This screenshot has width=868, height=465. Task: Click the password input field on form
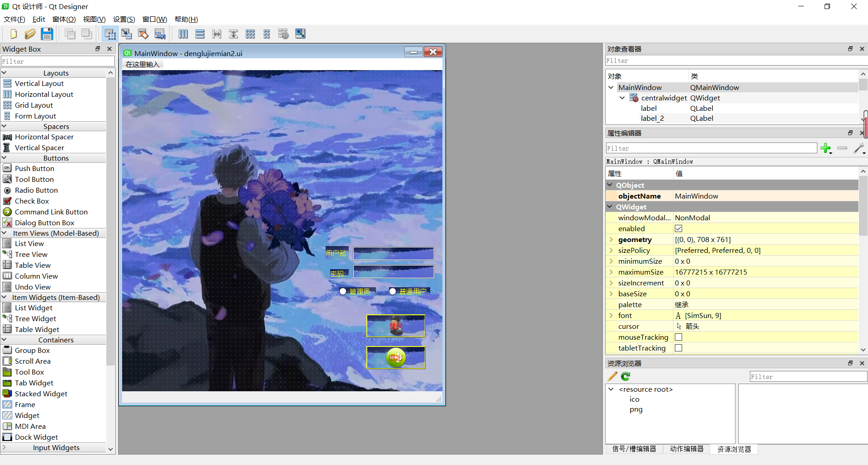[394, 271]
